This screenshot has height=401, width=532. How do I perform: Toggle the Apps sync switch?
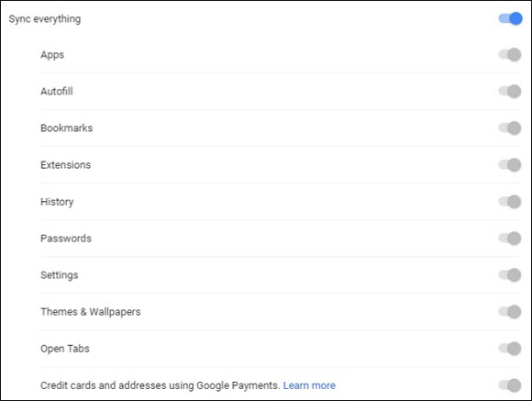(x=510, y=55)
